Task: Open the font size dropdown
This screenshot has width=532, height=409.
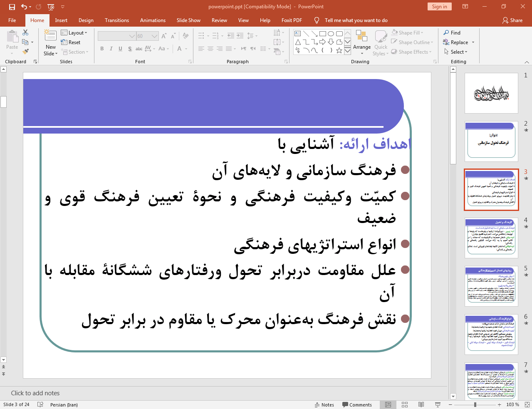Action: [154, 36]
